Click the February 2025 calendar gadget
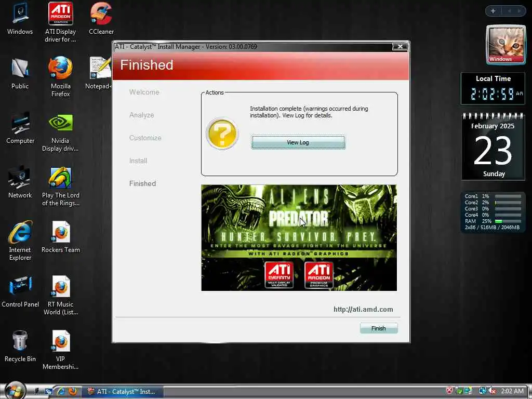Image resolution: width=532 pixels, height=399 pixels. point(493,146)
